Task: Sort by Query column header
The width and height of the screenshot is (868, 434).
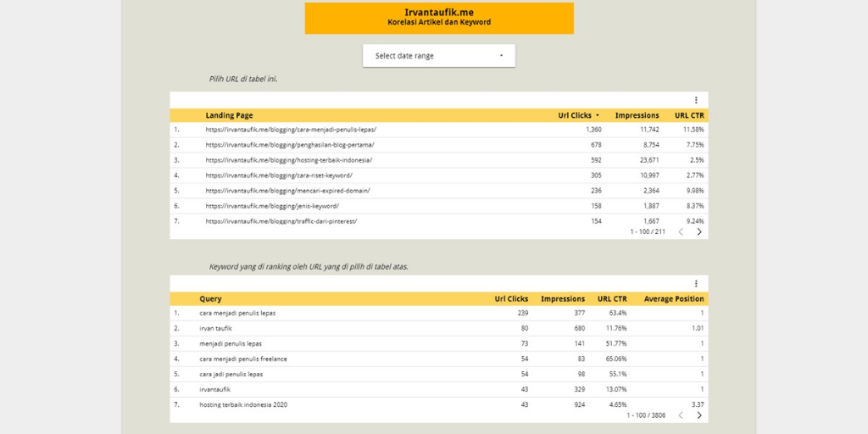Action: pyautogui.click(x=210, y=299)
